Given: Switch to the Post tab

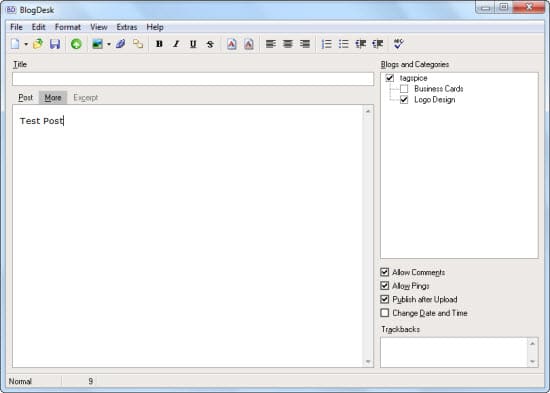Looking at the screenshot, I should [x=26, y=98].
